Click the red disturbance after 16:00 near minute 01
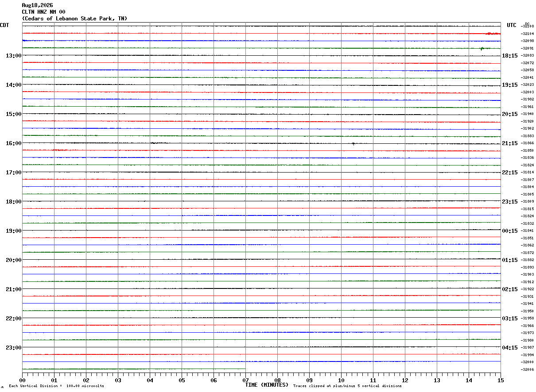Screen dimensions: 536x392 point(59,150)
